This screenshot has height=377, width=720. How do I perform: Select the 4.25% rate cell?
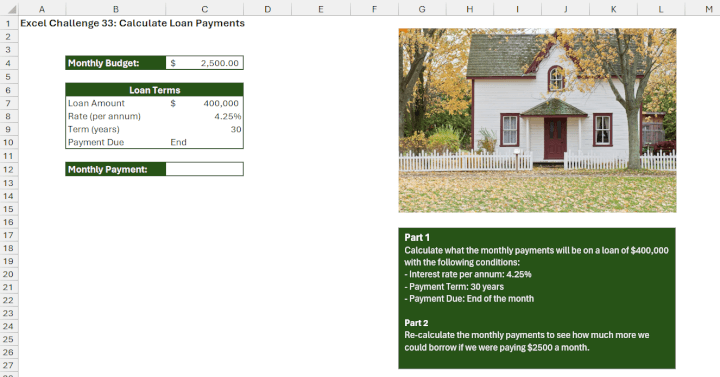(x=205, y=116)
